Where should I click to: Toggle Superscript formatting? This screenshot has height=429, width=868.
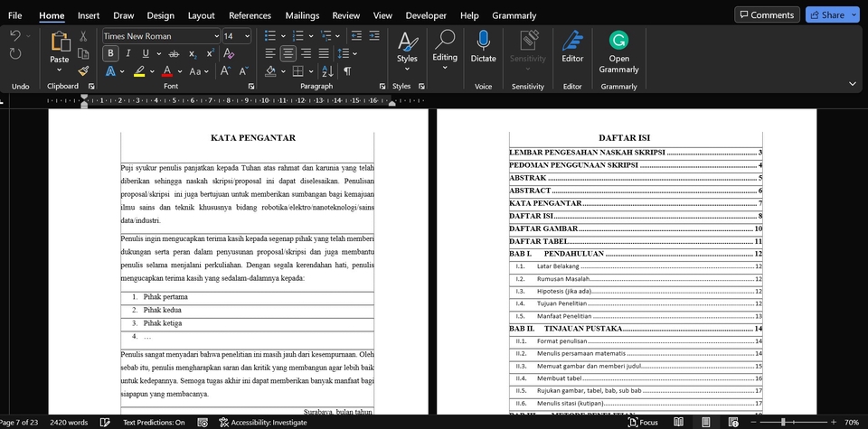click(x=211, y=53)
